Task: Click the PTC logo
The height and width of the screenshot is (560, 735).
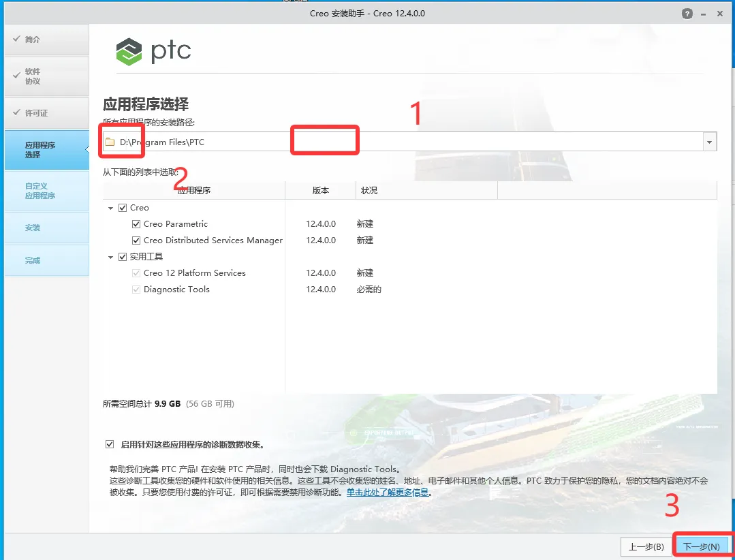Action: click(x=153, y=51)
